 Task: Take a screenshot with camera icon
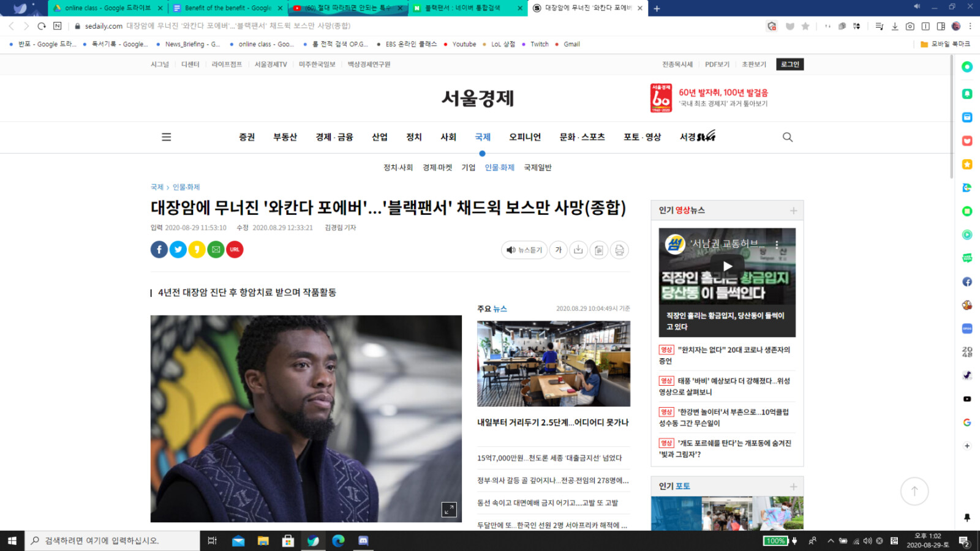(910, 26)
